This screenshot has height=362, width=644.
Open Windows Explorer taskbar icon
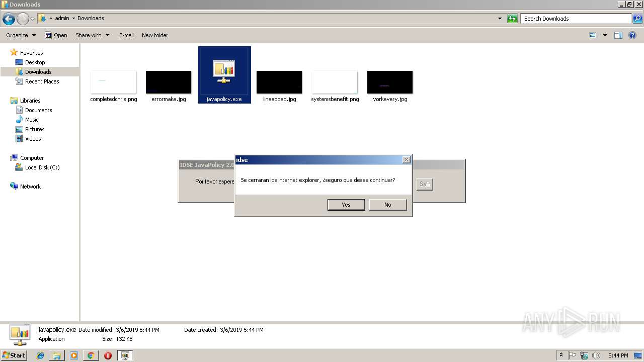[57, 355]
